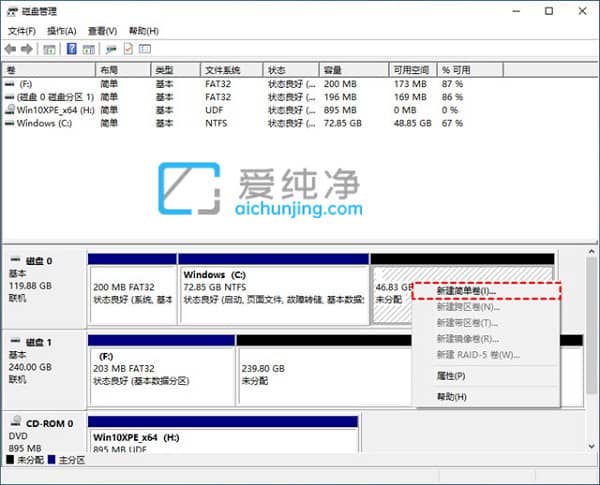Sort by the 布局 column header
600x485 pixels.
(123, 70)
